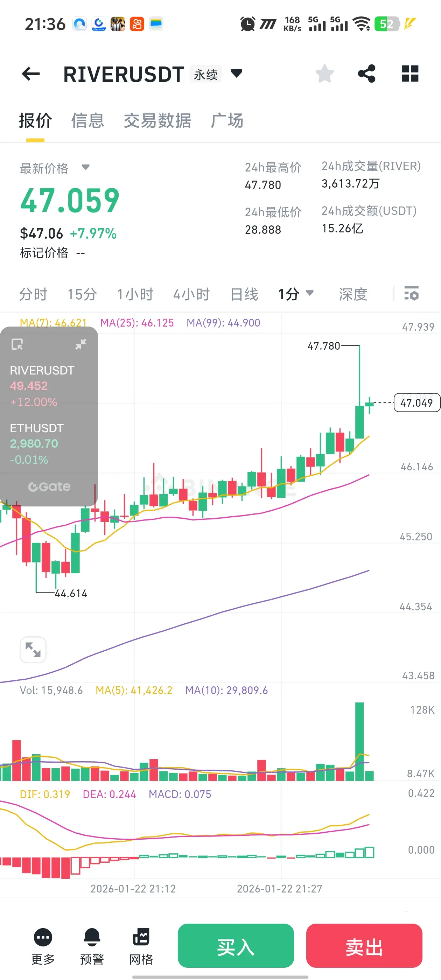This screenshot has width=441, height=980.
Task: Tap the 2026-01-22 21:27 time axis label
Action: [280, 889]
